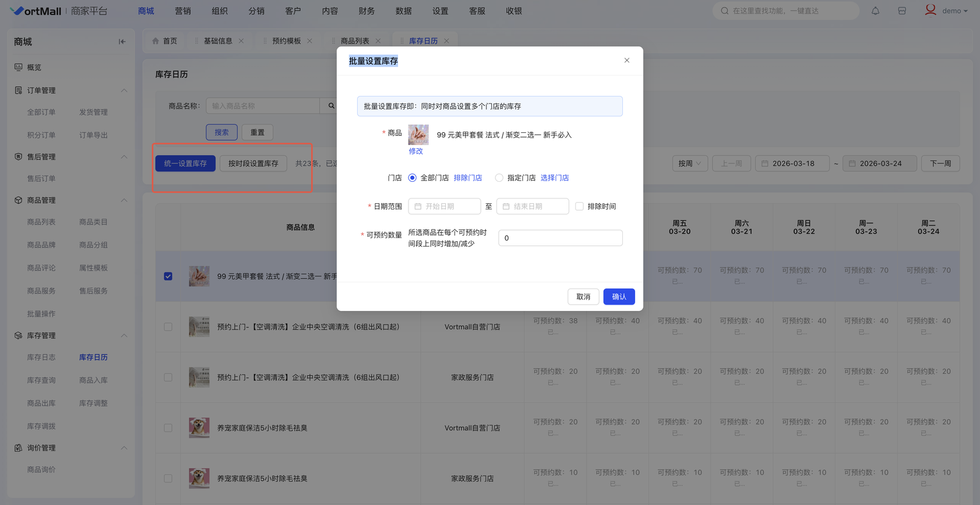The width and height of the screenshot is (980, 505).
Task: Open the 营销 top menu
Action: point(183,11)
